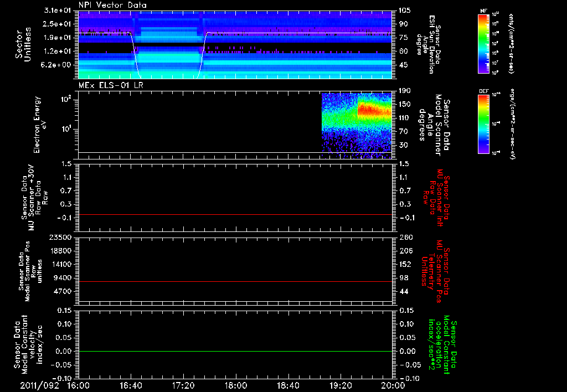
Task: Click the red horizontal line in scanner position panel
Action: click(235, 281)
